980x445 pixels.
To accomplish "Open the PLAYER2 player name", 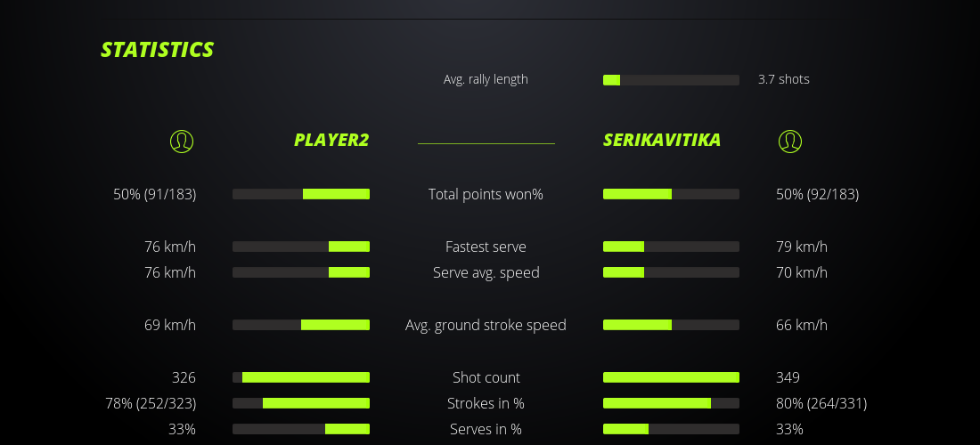I will (x=331, y=140).
